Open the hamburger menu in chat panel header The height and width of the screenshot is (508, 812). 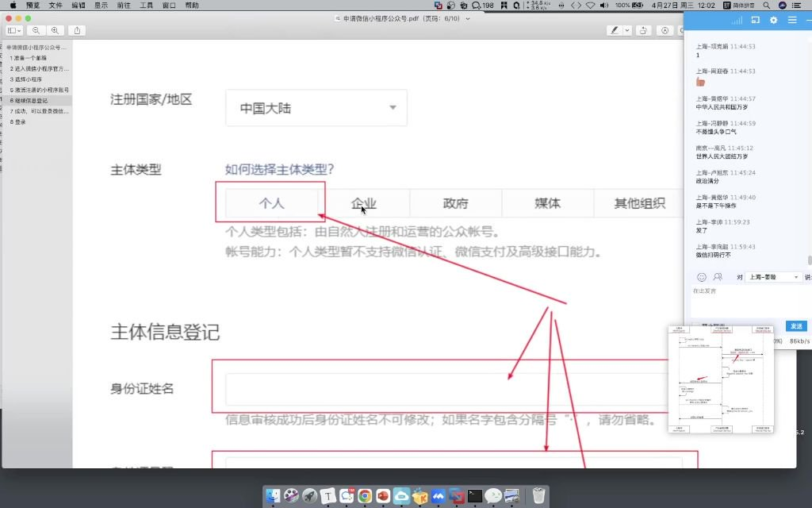pyautogui.click(x=792, y=20)
